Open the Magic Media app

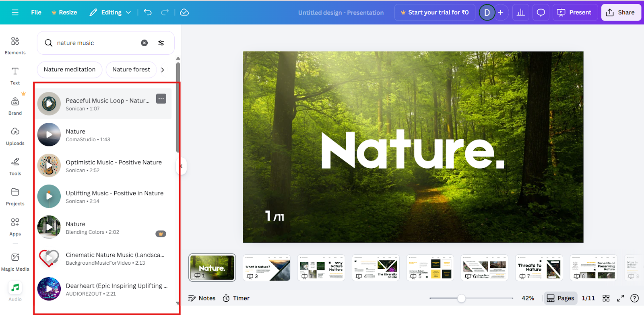click(15, 262)
